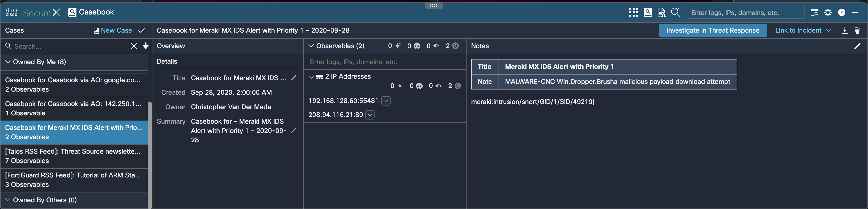Click the IP 208.94.116.21:80 text
Viewport: 868px width, 209px height.
tap(336, 115)
